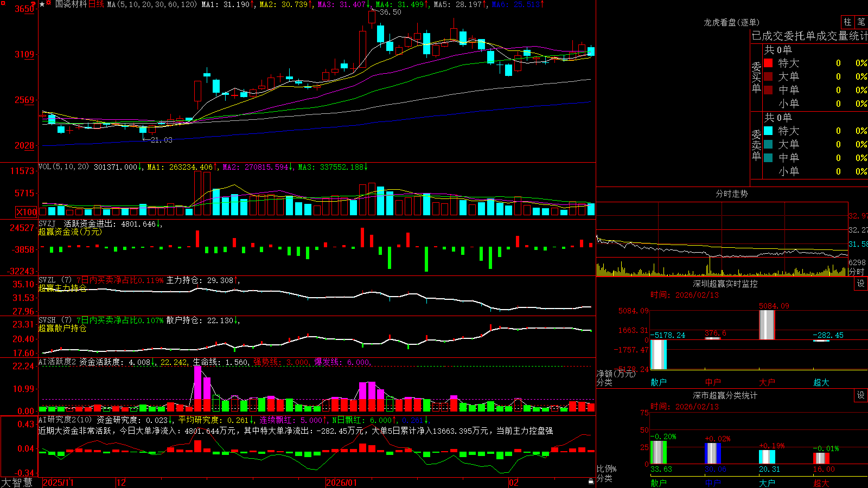This screenshot has height=488, width=868.
Task: Click the 日线 period label
Action: [96, 4]
